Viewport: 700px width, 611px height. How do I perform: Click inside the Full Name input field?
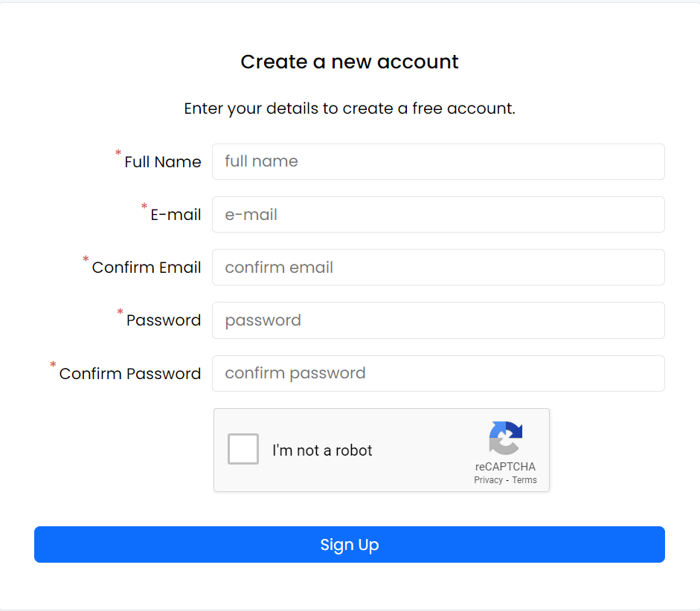pos(438,161)
